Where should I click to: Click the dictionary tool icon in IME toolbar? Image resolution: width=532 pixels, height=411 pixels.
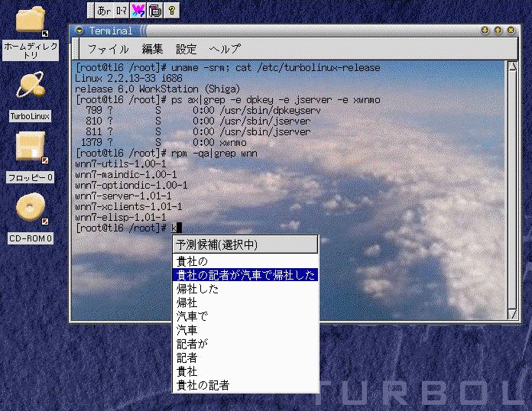click(155, 10)
